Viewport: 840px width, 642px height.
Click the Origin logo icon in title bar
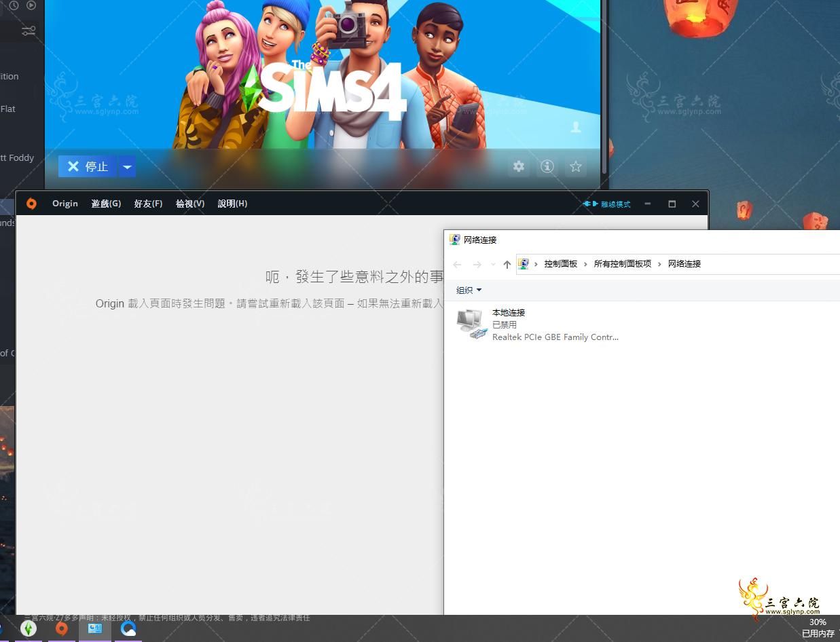[x=31, y=204]
